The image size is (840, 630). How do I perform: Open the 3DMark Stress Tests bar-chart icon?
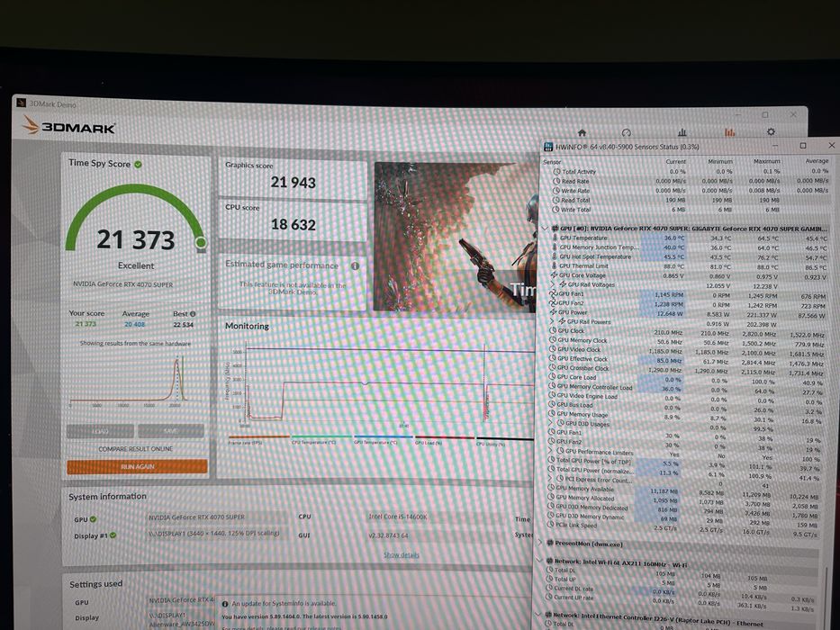682,131
